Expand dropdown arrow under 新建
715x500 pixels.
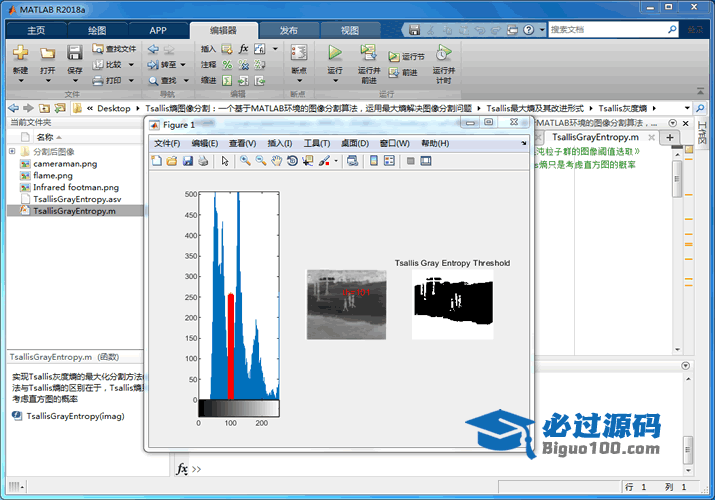point(21,81)
